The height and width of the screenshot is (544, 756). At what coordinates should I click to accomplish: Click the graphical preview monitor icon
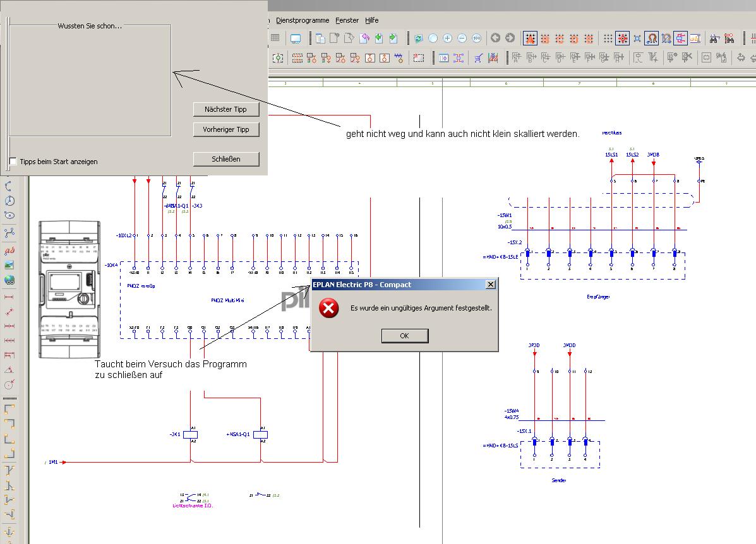pos(296,38)
